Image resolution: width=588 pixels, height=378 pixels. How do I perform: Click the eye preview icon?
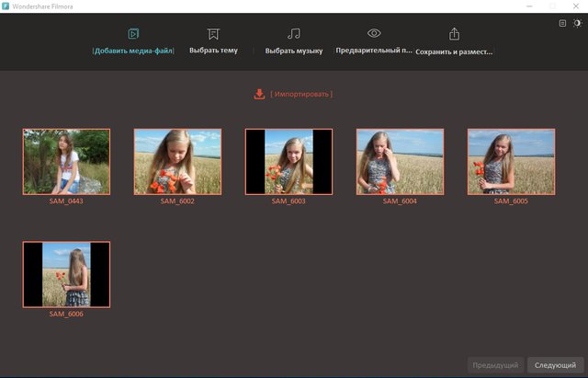pyautogui.click(x=374, y=34)
